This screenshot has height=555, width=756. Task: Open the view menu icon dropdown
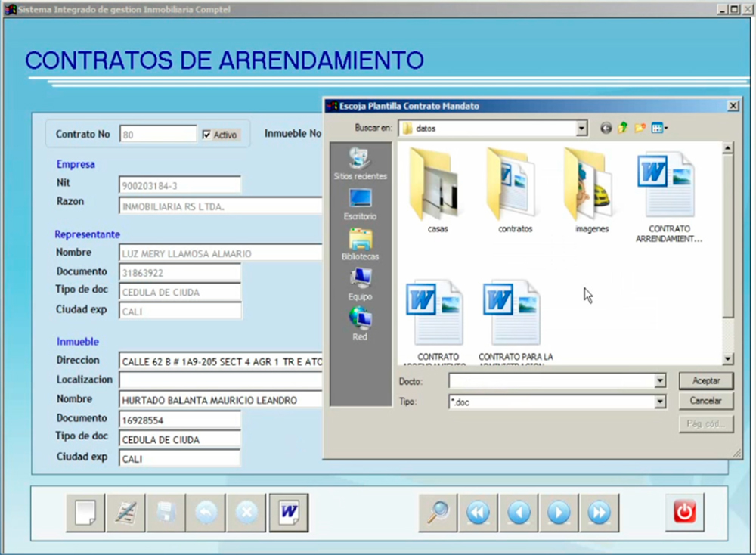tap(659, 129)
